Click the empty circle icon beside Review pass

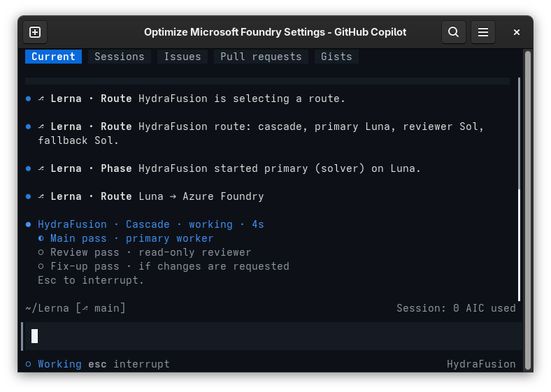pyautogui.click(x=41, y=252)
